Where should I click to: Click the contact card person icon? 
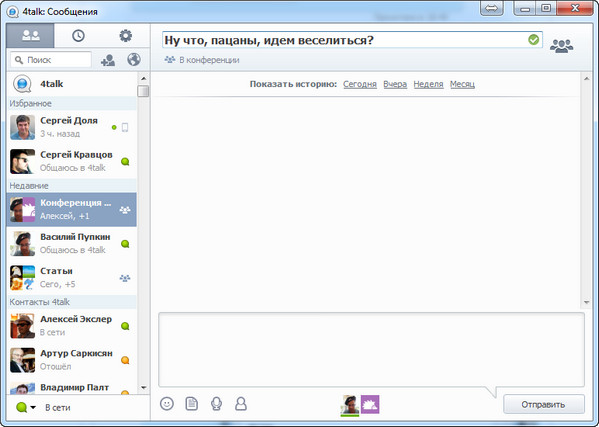241,403
